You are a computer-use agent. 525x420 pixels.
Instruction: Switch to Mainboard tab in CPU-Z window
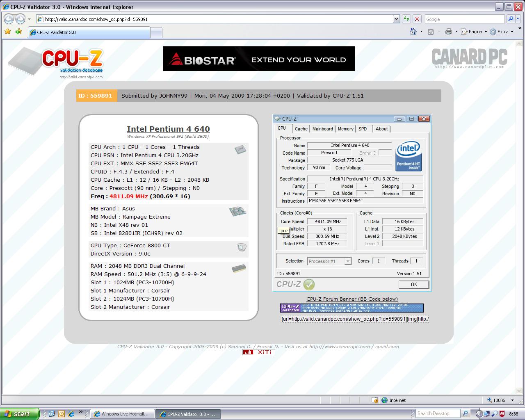pos(323,129)
